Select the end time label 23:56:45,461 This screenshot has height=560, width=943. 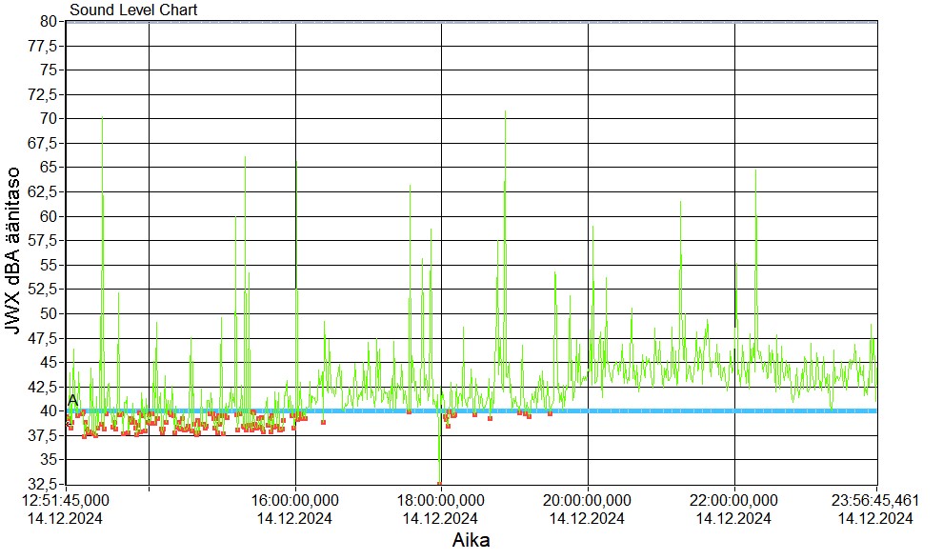click(x=874, y=501)
